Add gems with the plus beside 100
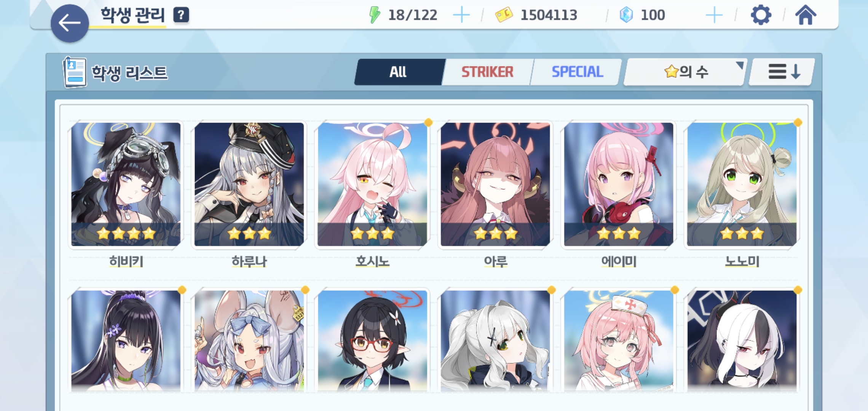This screenshot has width=868, height=411. [714, 15]
